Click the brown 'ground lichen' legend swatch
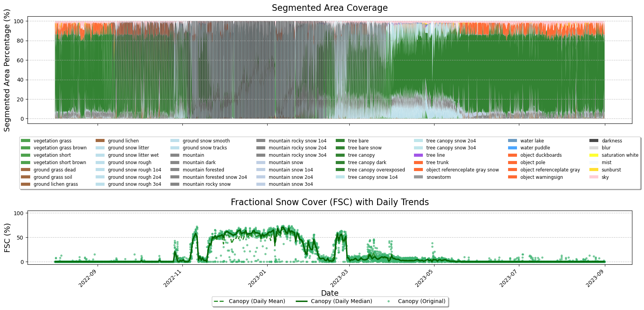 pyautogui.click(x=100, y=141)
